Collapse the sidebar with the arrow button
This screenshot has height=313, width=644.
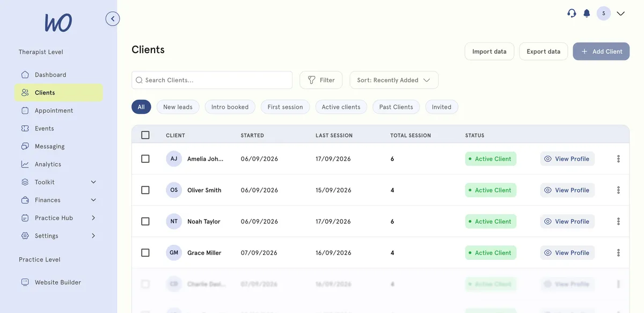[x=113, y=19]
